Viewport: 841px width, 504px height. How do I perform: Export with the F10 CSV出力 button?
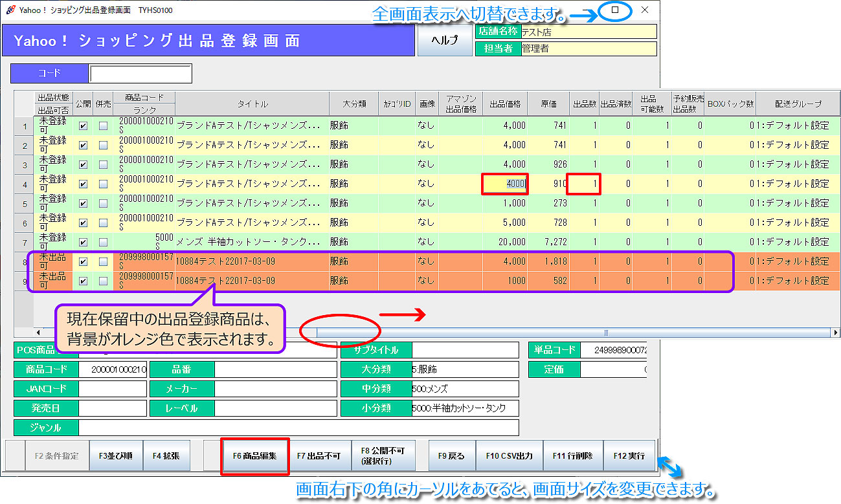(x=509, y=456)
